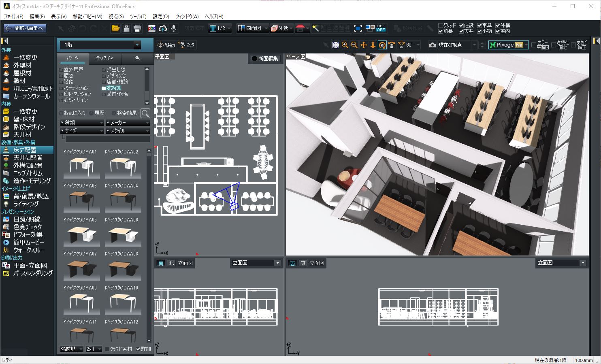Switch to the テクスチャ tab

(105, 58)
